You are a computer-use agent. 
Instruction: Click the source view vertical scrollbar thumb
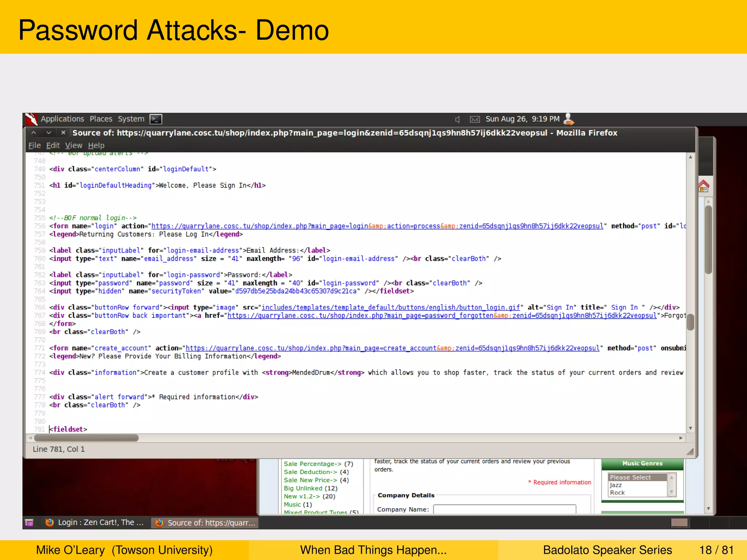[690, 322]
